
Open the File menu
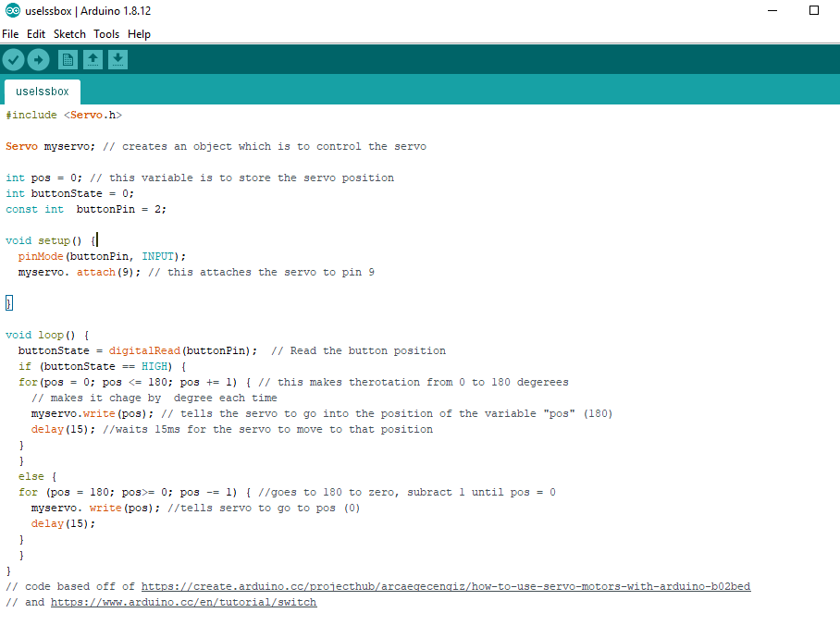pyautogui.click(x=10, y=34)
